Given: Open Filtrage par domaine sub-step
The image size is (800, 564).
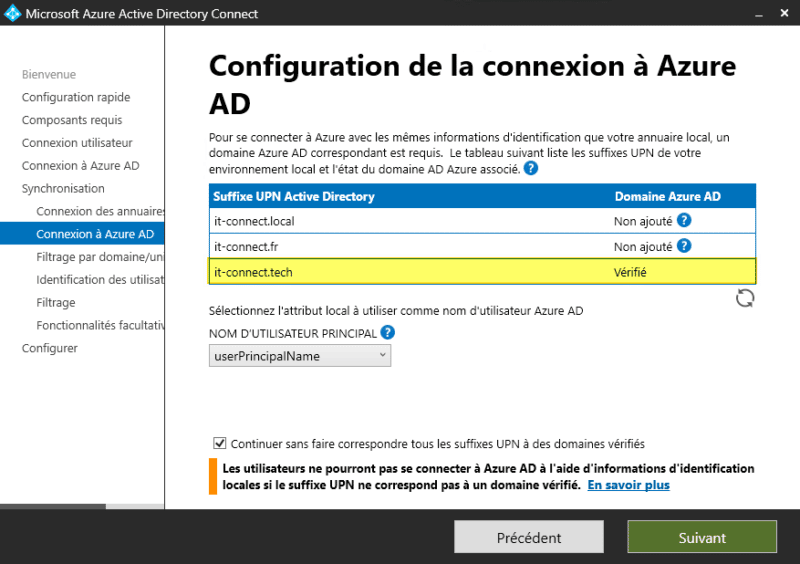Looking at the screenshot, I should pos(100,257).
